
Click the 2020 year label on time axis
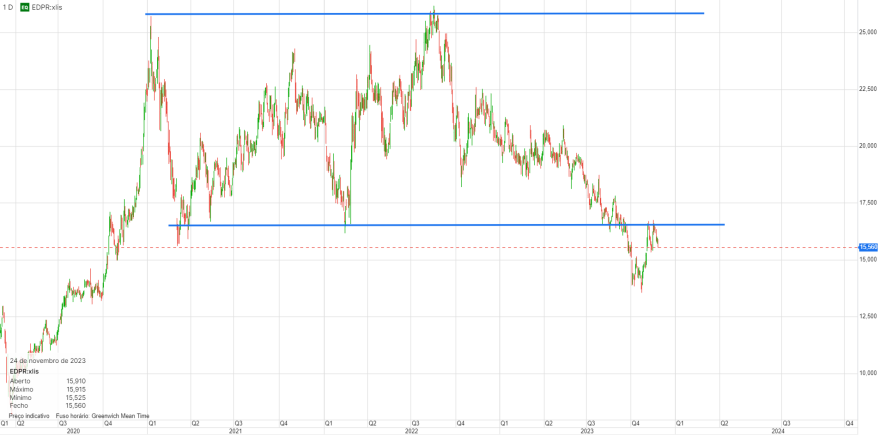point(73,431)
